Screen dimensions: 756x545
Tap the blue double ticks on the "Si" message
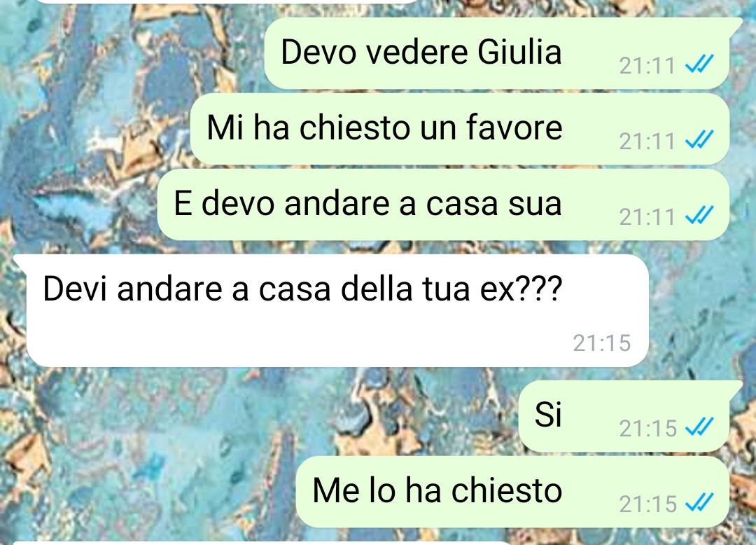pyautogui.click(x=699, y=427)
